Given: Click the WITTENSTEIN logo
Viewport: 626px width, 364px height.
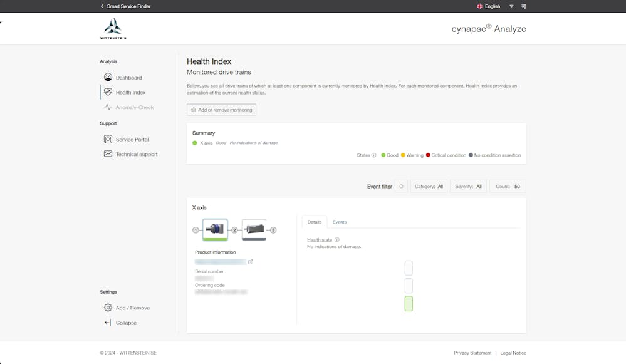Looking at the screenshot, I should [x=113, y=29].
